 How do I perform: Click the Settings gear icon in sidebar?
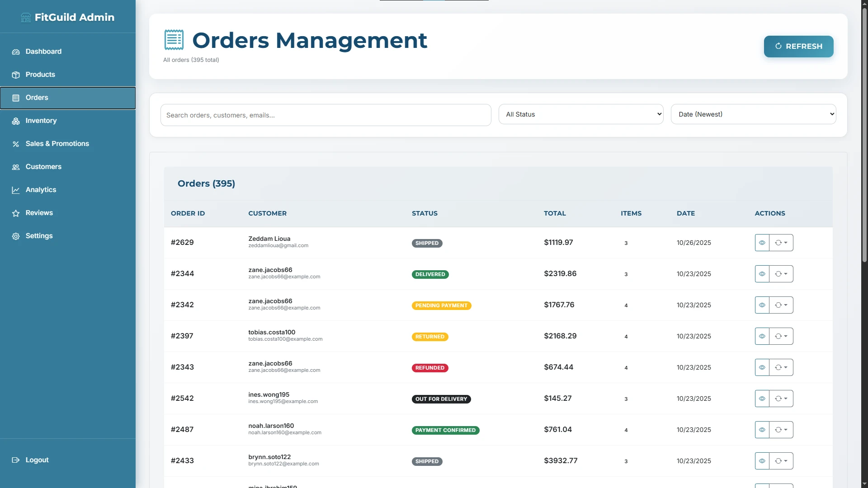[16, 236]
